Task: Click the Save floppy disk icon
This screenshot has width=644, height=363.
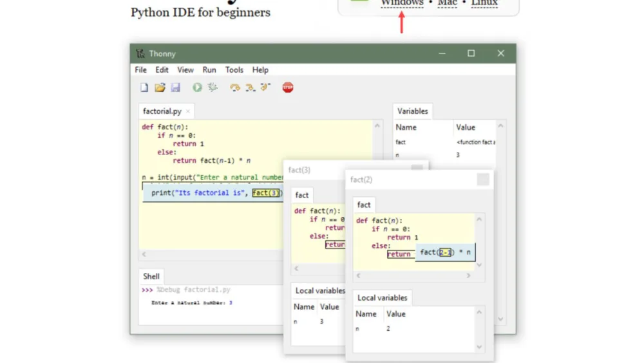Action: pos(175,88)
